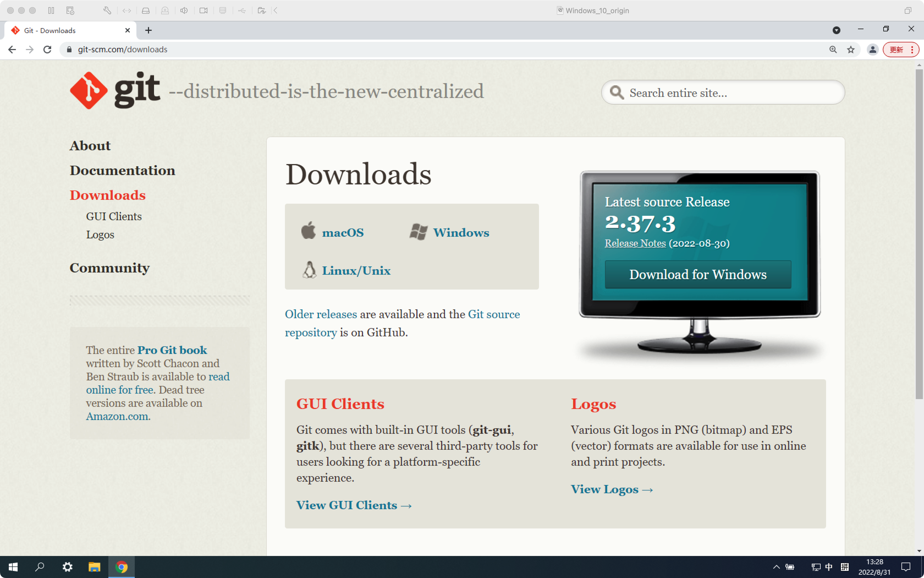Click the site lock icon
The image size is (924, 578).
(x=69, y=49)
